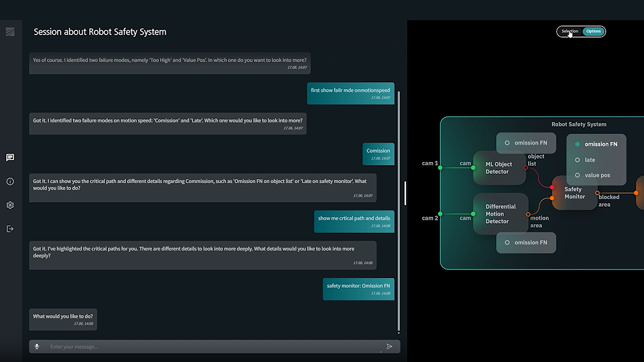The image size is (644, 362).
Task: Click the ML Object Detector node
Action: 499,168
